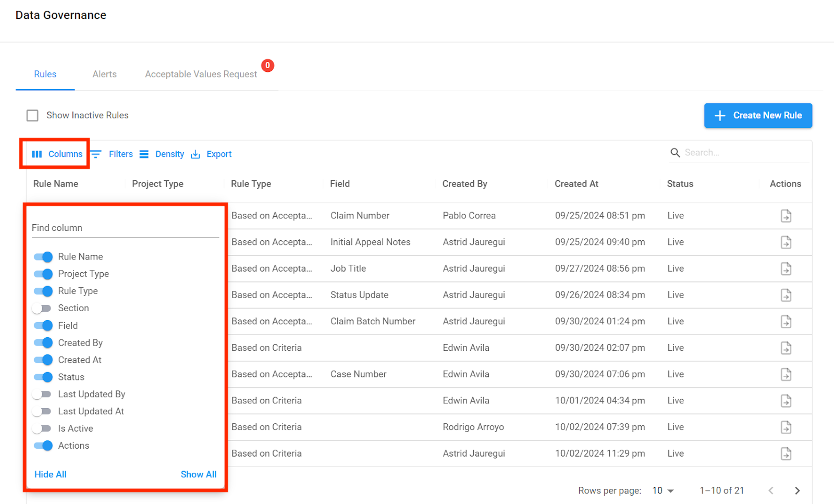Image resolution: width=834 pixels, height=504 pixels.
Task: Sort by Created By header
Action: (464, 184)
